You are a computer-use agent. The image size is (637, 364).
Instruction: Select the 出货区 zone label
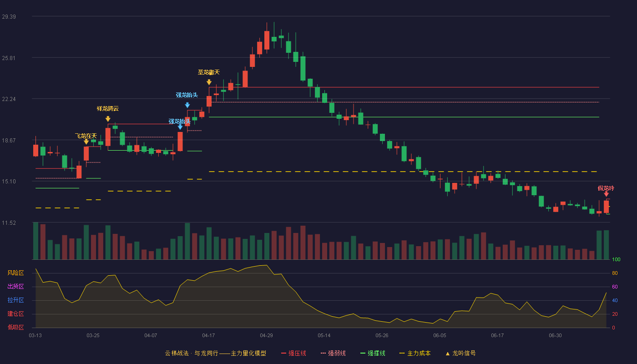click(16, 287)
